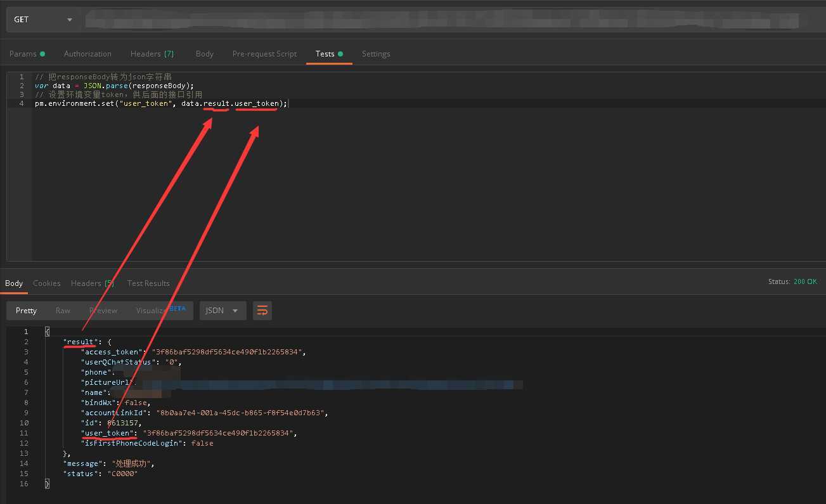The width and height of the screenshot is (826, 504).
Task: Switch response view to Raw
Action: [63, 311]
